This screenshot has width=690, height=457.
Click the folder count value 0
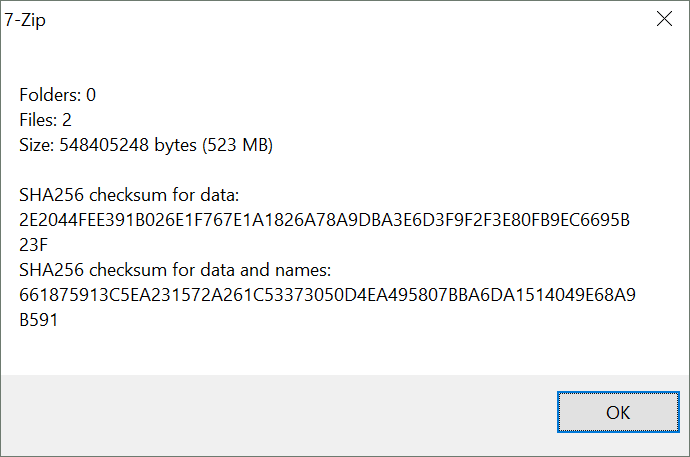pyautogui.click(x=91, y=95)
